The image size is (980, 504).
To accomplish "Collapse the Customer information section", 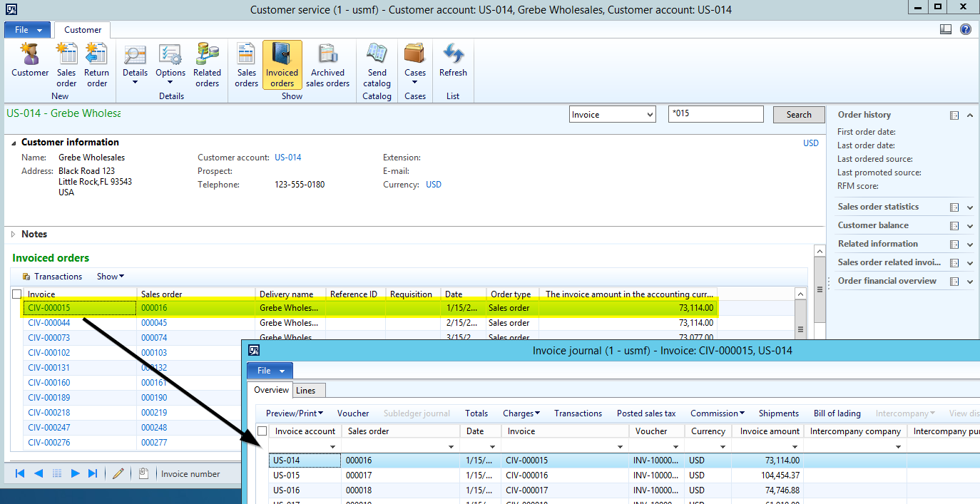I will [15, 143].
